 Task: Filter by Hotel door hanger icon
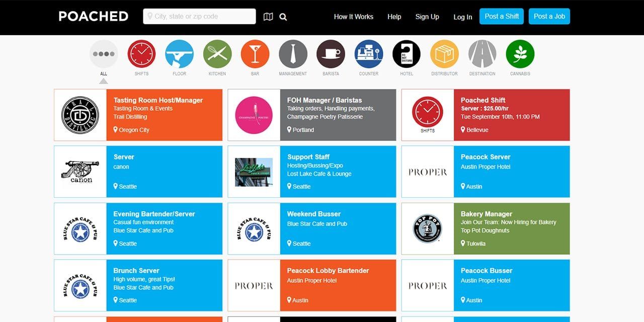[x=407, y=54]
